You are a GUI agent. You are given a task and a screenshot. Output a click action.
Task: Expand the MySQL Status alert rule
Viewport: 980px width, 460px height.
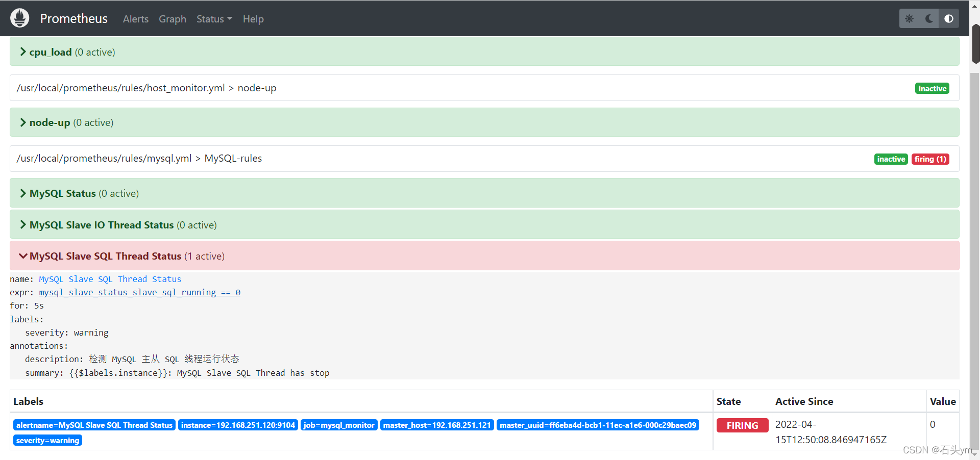pyautogui.click(x=484, y=193)
